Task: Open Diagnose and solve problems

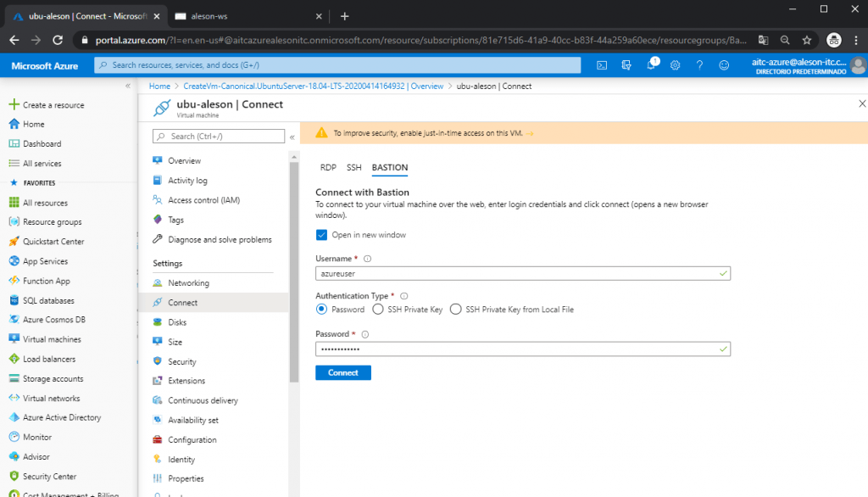Action: [x=220, y=239]
